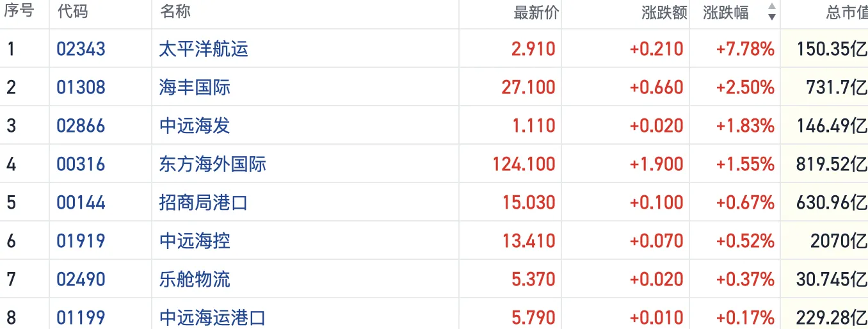868x329 pixels.
Task: Click stock code 02866
Action: (x=81, y=126)
